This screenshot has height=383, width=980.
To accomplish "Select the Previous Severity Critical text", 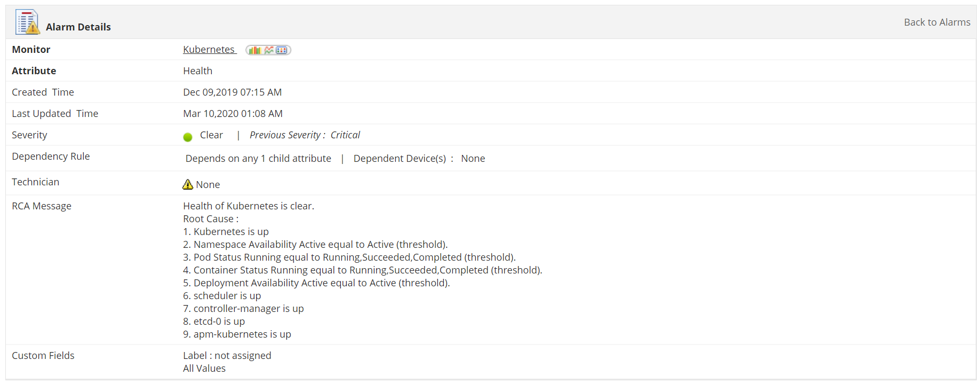I will [305, 135].
